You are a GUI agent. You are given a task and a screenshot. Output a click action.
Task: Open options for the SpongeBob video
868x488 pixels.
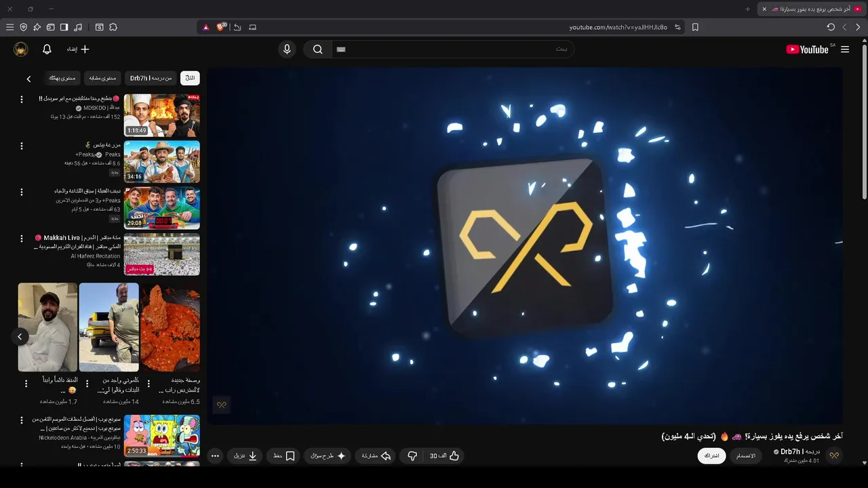(21, 420)
